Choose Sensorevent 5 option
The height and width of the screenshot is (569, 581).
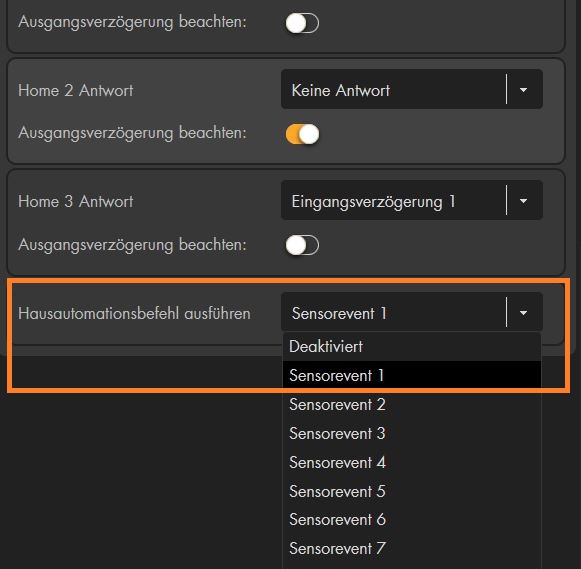pos(412,491)
